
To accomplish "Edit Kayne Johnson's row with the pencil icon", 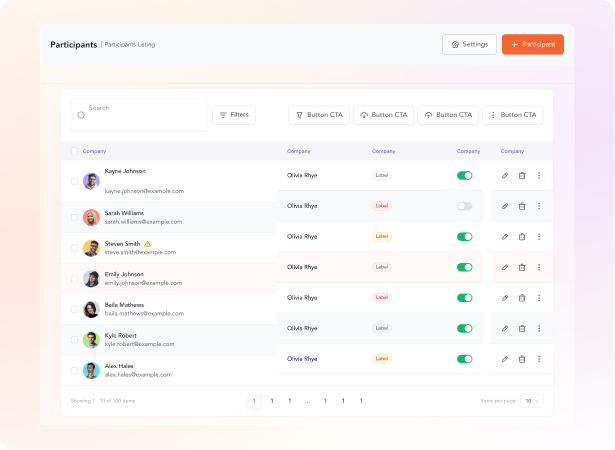I will 505,175.
